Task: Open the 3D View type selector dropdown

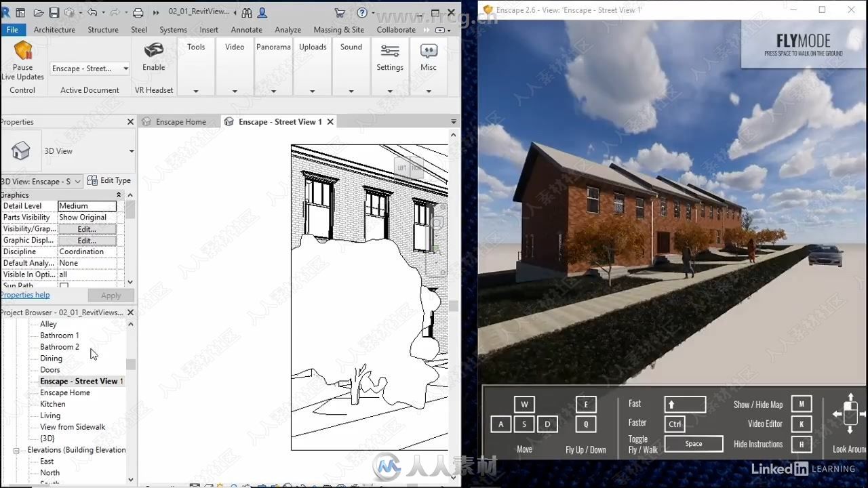Action: pyautogui.click(x=132, y=151)
